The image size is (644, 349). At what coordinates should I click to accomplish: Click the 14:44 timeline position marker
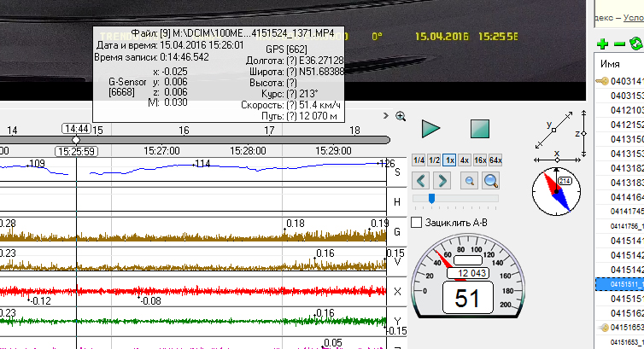[75, 128]
